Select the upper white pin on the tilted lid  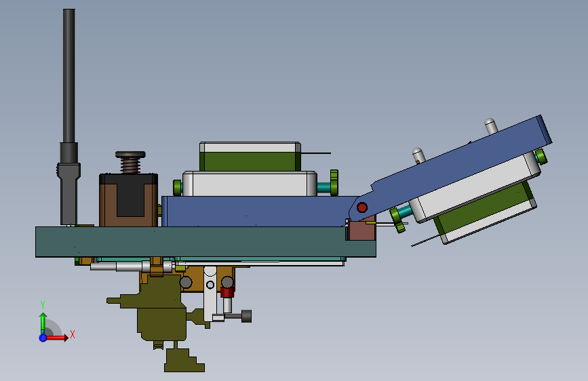coord(491,126)
